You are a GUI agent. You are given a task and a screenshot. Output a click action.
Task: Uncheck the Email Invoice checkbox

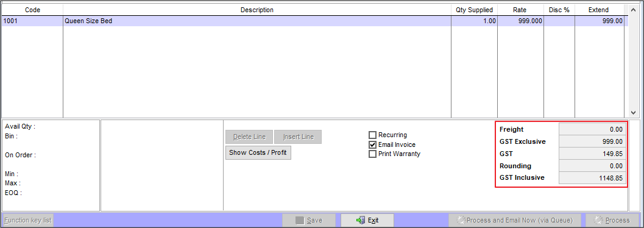pyautogui.click(x=372, y=144)
